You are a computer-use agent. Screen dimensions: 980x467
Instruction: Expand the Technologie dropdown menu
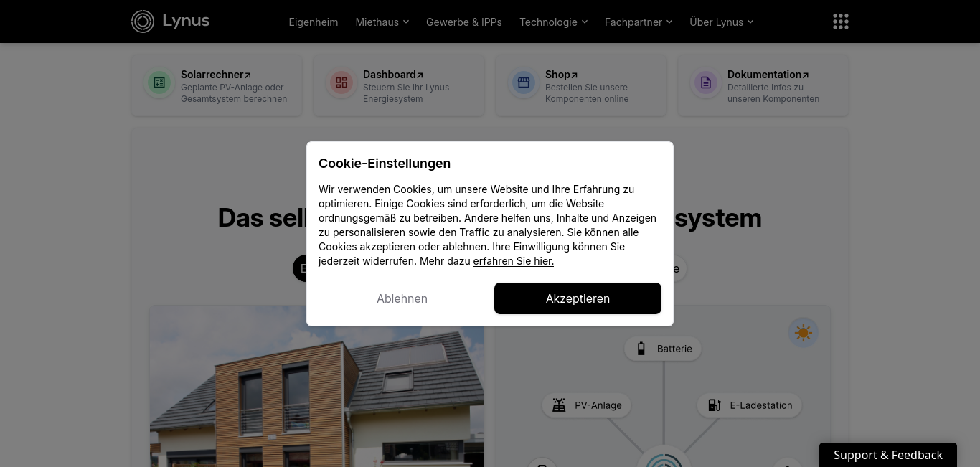(x=554, y=22)
